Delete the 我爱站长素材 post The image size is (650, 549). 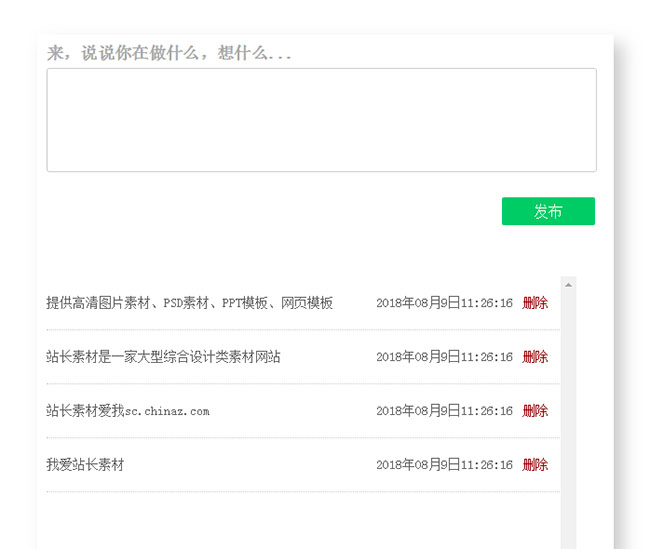coord(535,465)
